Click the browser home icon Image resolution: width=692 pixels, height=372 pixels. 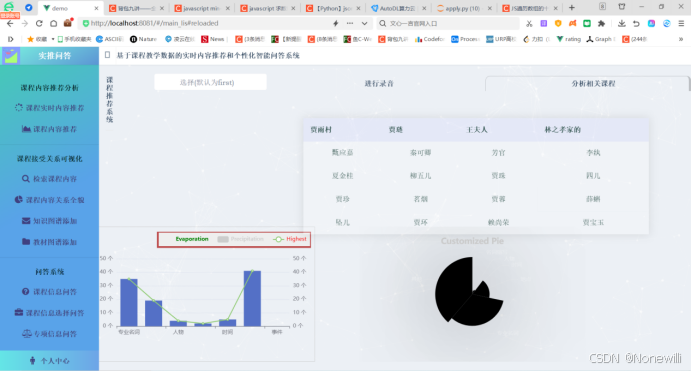click(x=53, y=23)
